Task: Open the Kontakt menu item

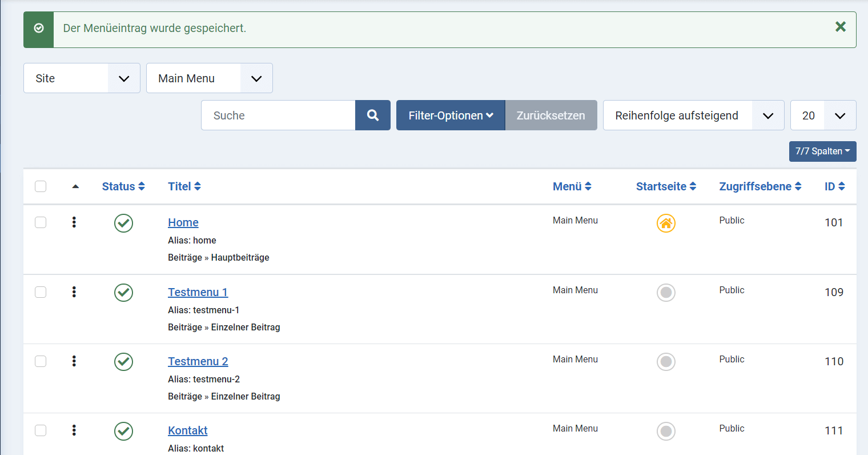Action: point(187,430)
